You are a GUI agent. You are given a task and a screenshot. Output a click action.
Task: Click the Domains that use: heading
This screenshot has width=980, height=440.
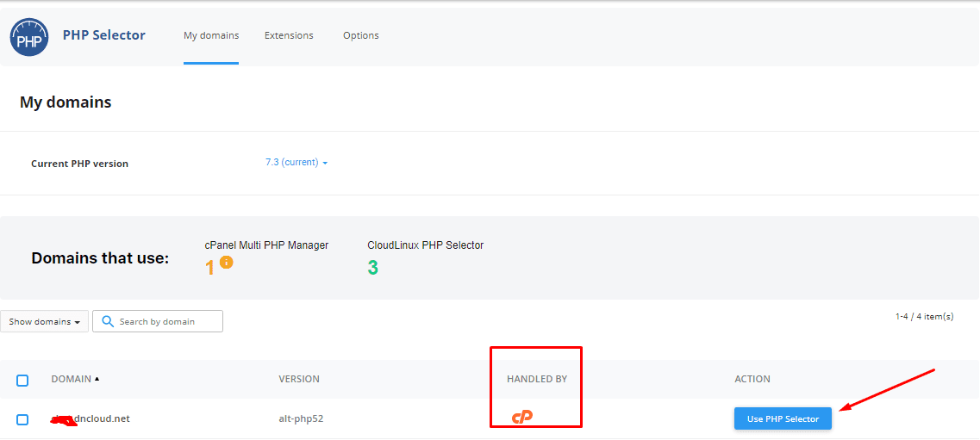[100, 258]
